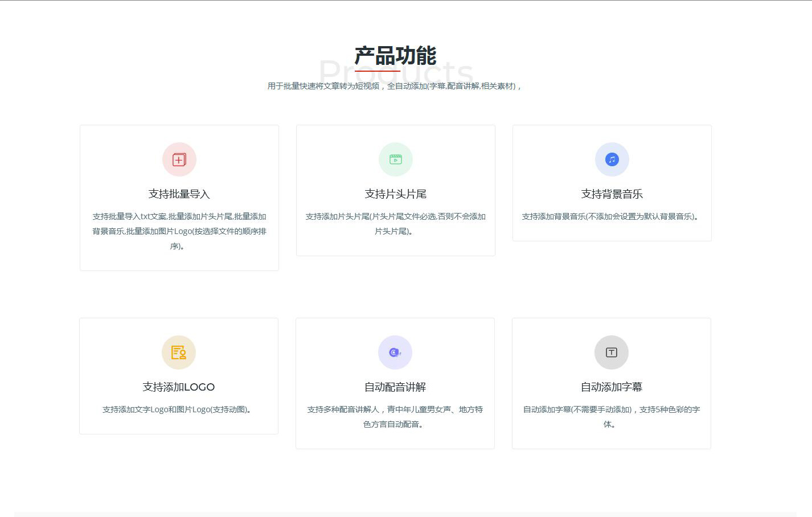Click the dialect voice-over description text
The height and width of the screenshot is (517, 812).
click(395, 417)
